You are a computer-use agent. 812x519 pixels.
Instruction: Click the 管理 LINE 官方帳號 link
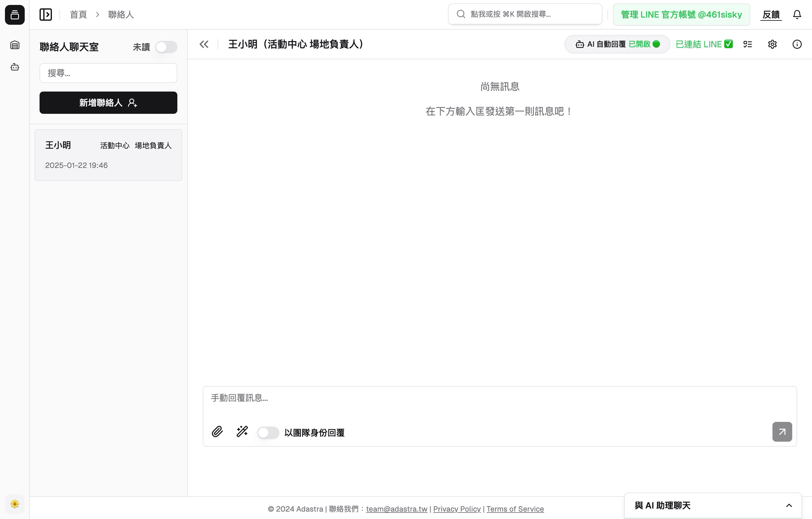pyautogui.click(x=681, y=14)
